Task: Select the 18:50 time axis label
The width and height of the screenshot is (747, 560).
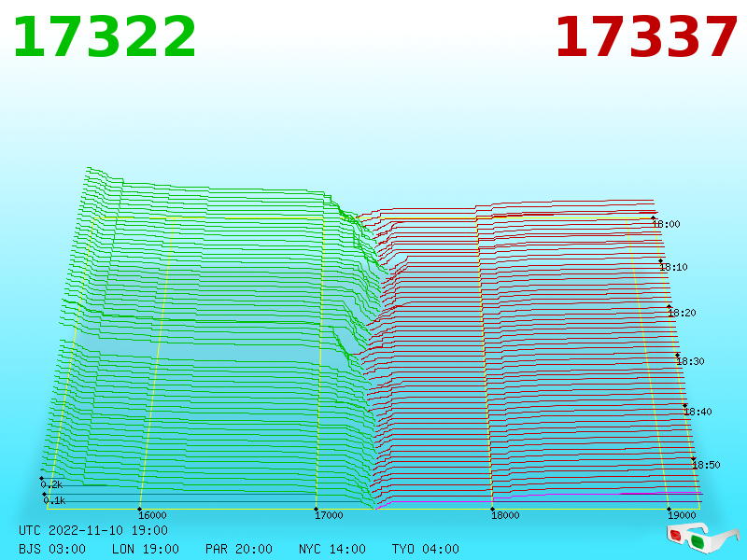Action: click(706, 465)
